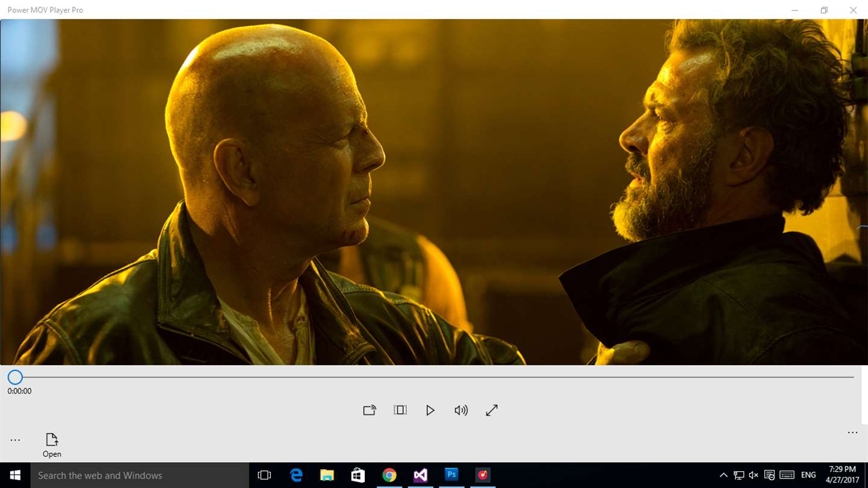Expand the left three-dots menu
The width and height of the screenshot is (868, 488).
pyautogui.click(x=16, y=440)
